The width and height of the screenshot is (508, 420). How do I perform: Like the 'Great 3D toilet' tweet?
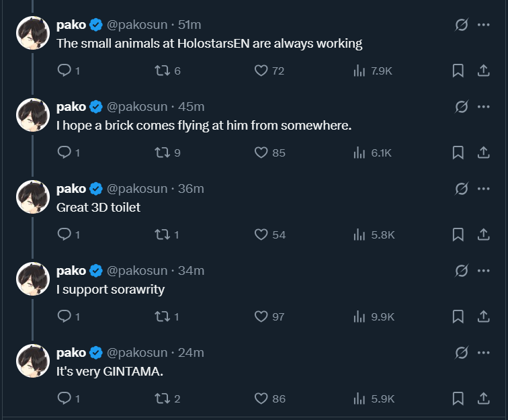pos(261,235)
